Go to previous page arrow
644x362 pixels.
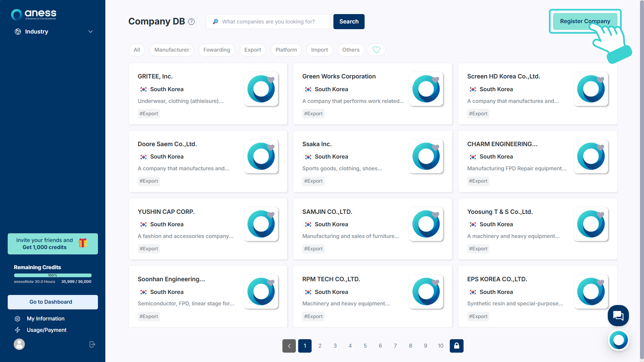[289, 346]
